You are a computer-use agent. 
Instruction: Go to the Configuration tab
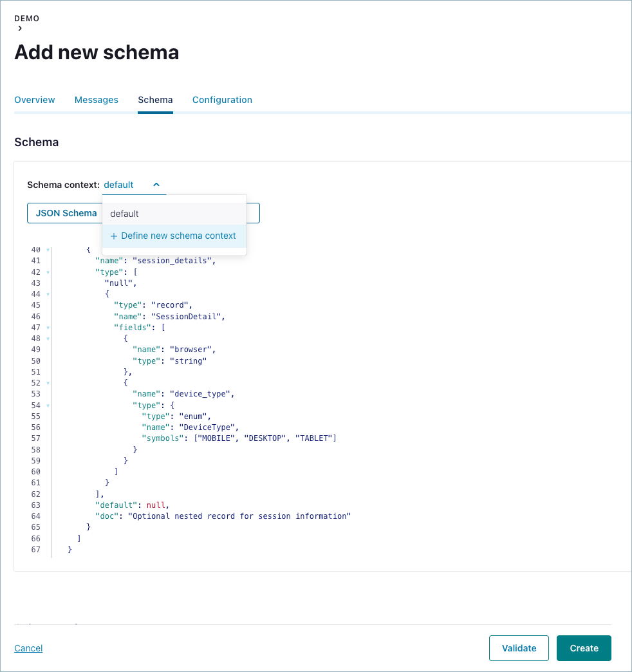222,100
